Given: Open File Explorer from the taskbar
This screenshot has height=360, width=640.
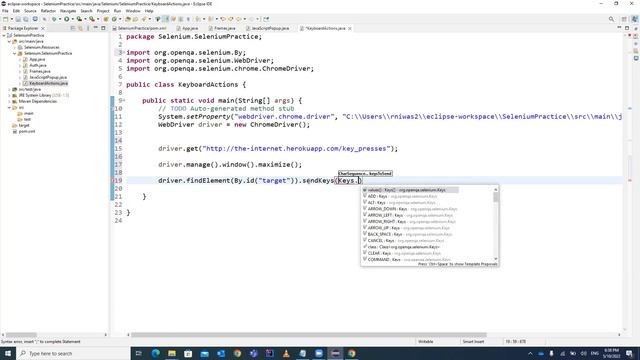Looking at the screenshot, I should click(x=172, y=353).
